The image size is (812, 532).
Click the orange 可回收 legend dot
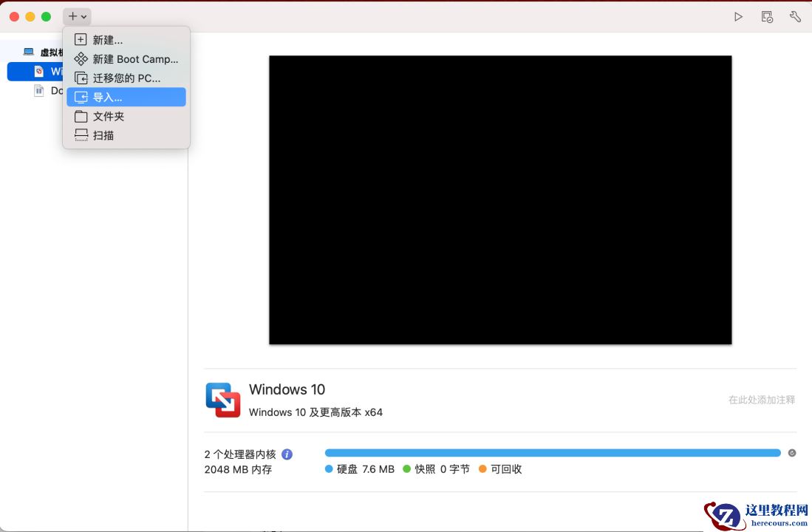click(482, 468)
